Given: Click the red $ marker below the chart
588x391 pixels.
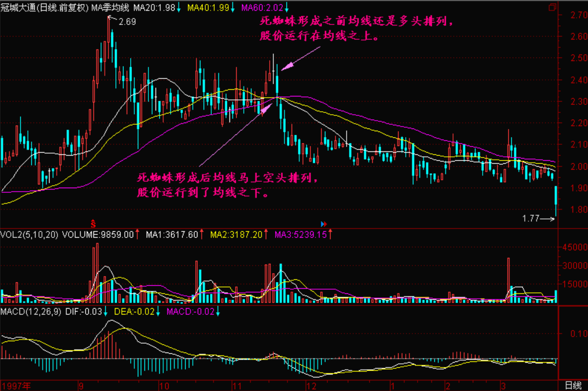Looking at the screenshot, I should pyautogui.click(x=93, y=223).
